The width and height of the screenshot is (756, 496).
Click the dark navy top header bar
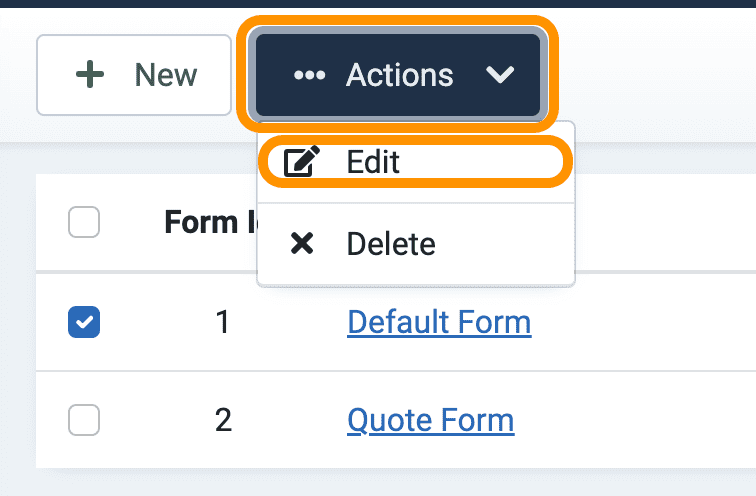(x=378, y=3)
